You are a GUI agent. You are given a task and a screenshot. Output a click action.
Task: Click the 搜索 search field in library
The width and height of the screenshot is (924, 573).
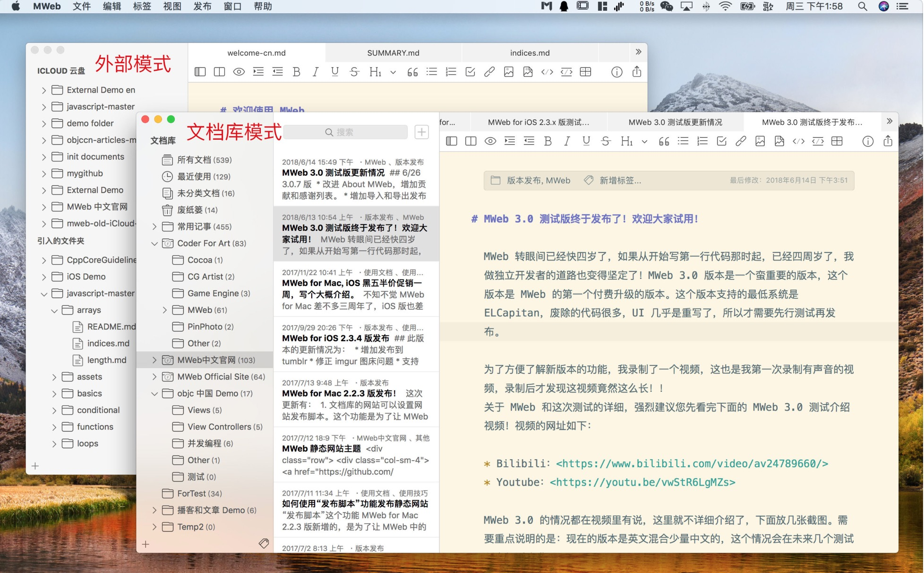[346, 132]
